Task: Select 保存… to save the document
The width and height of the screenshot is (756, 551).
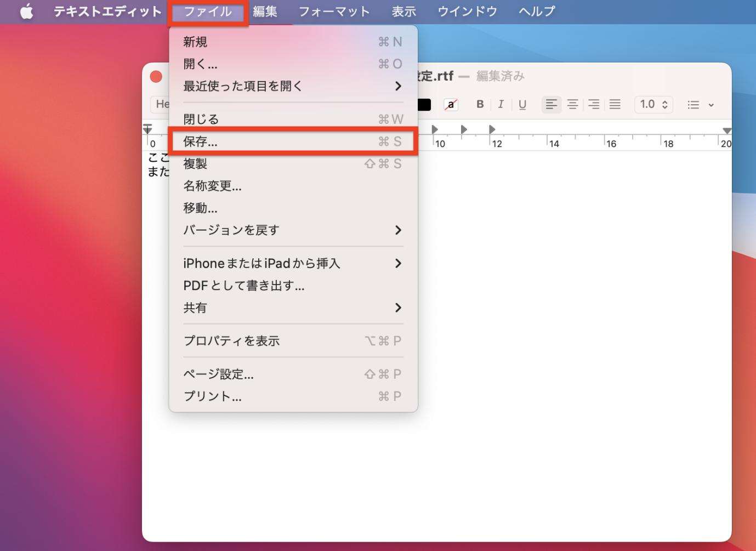Action: (x=293, y=141)
